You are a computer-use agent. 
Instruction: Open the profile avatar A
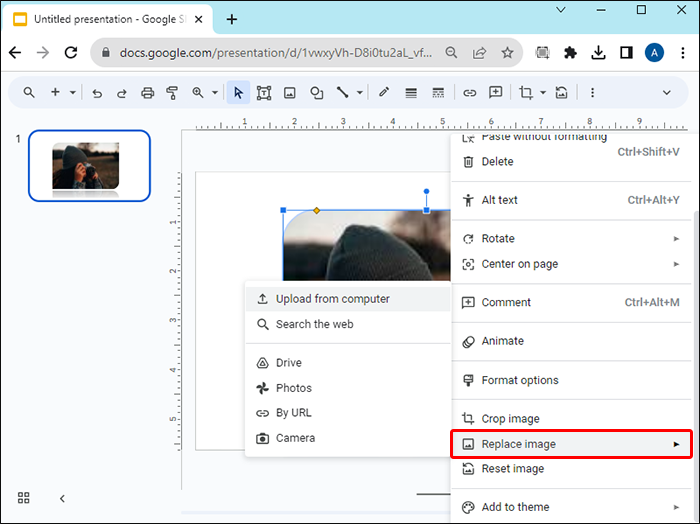(x=654, y=53)
